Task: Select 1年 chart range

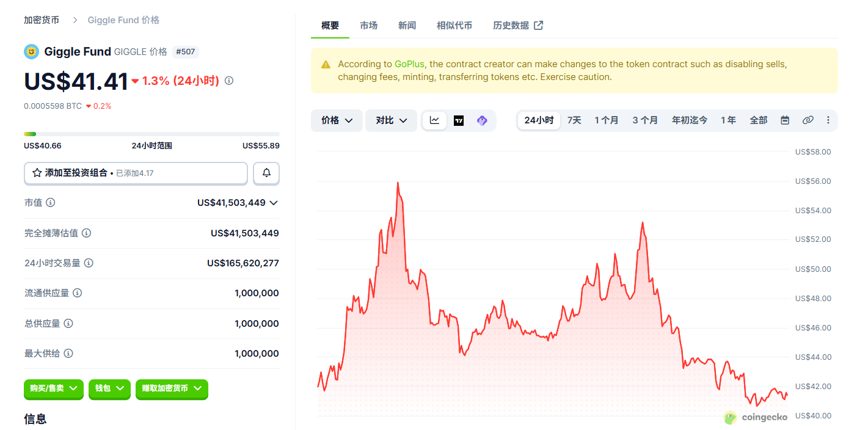Action: pos(728,120)
